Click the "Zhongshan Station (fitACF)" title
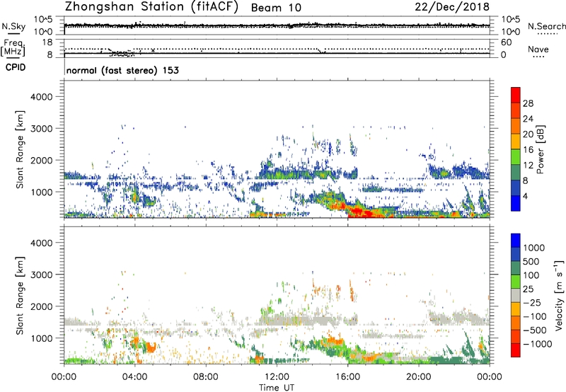 coord(151,7)
